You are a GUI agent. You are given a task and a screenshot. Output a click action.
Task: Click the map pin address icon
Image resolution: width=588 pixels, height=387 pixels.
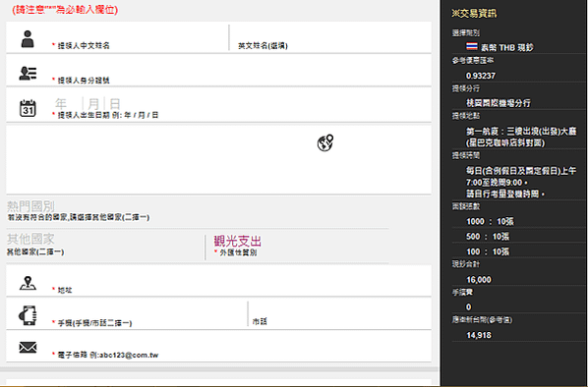pos(28,283)
